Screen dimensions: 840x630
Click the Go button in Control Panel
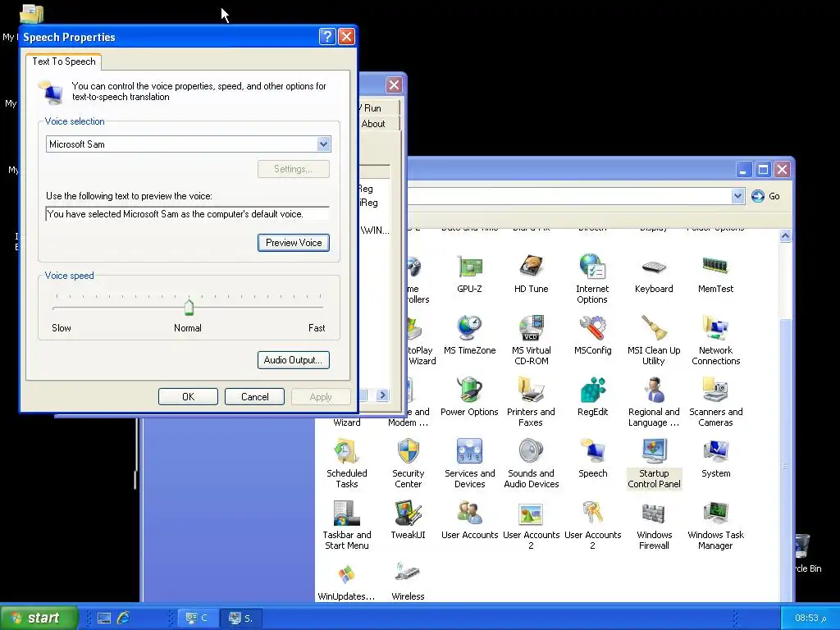coord(765,196)
